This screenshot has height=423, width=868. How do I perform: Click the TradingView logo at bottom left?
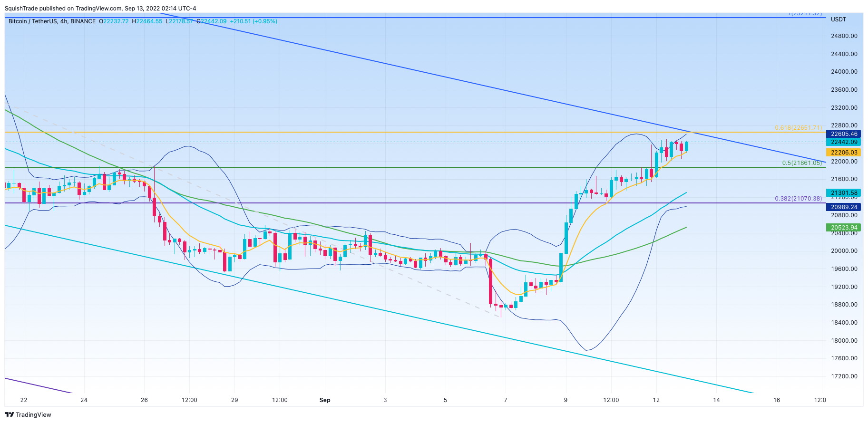pos(28,414)
